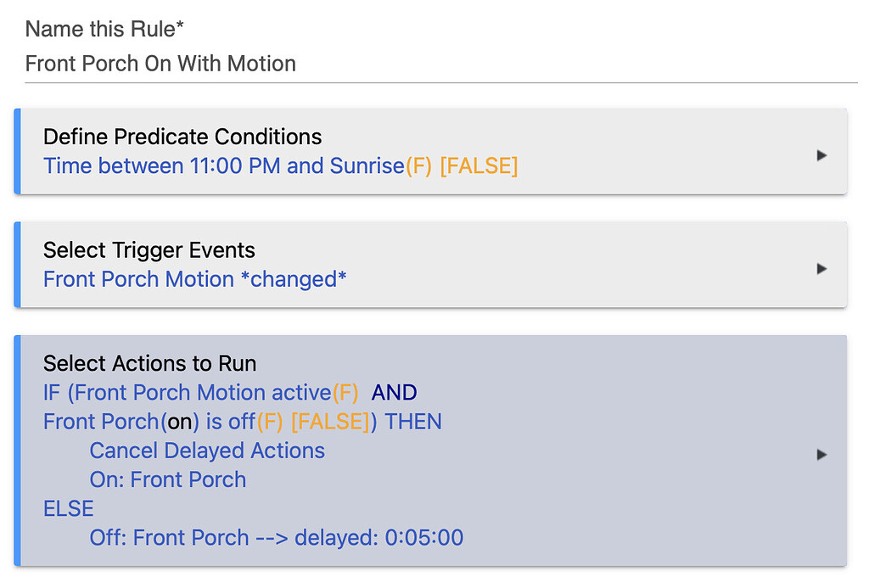Expand the Define Predicate Conditions arrow
Viewport: 869px width, 588px height.
pos(821,155)
